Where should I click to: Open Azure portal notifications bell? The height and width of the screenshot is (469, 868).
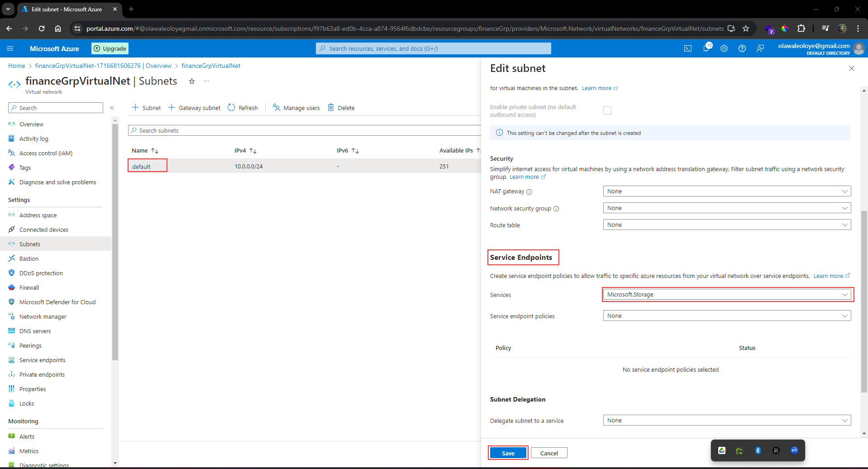[x=706, y=48]
